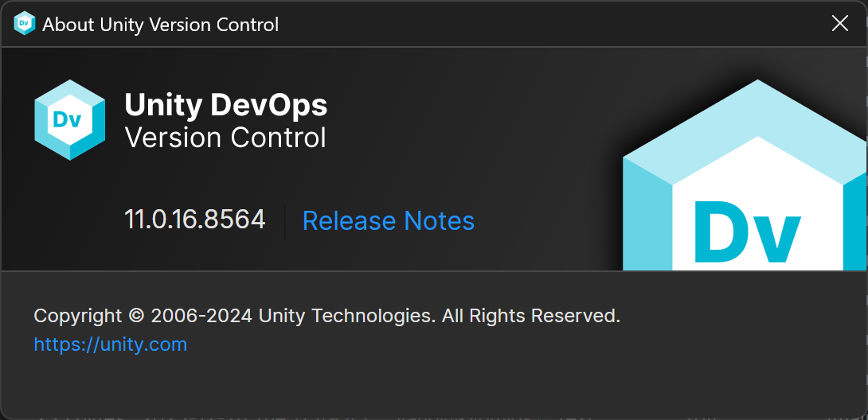Click the white "Dv" letters in header logo
Viewport: 868px width, 420px height.
[69, 120]
